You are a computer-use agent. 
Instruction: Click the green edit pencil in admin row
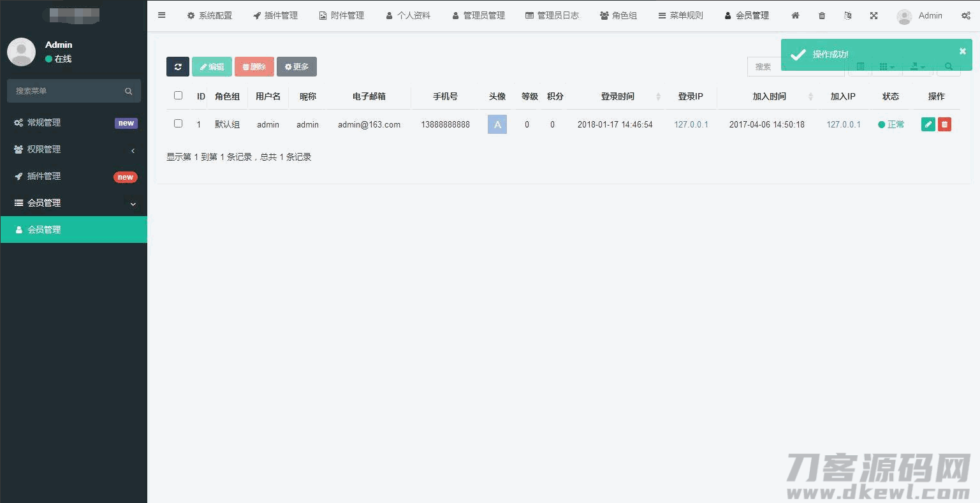[x=928, y=125]
